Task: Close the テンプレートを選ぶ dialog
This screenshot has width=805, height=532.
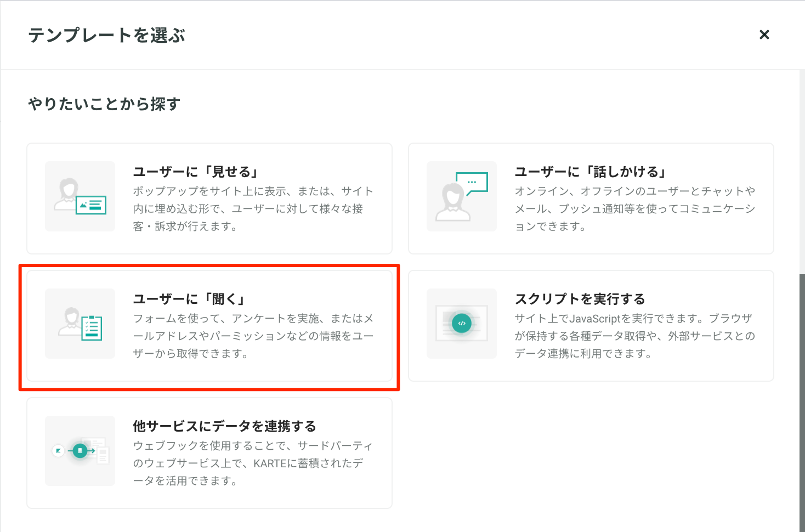Action: [764, 35]
